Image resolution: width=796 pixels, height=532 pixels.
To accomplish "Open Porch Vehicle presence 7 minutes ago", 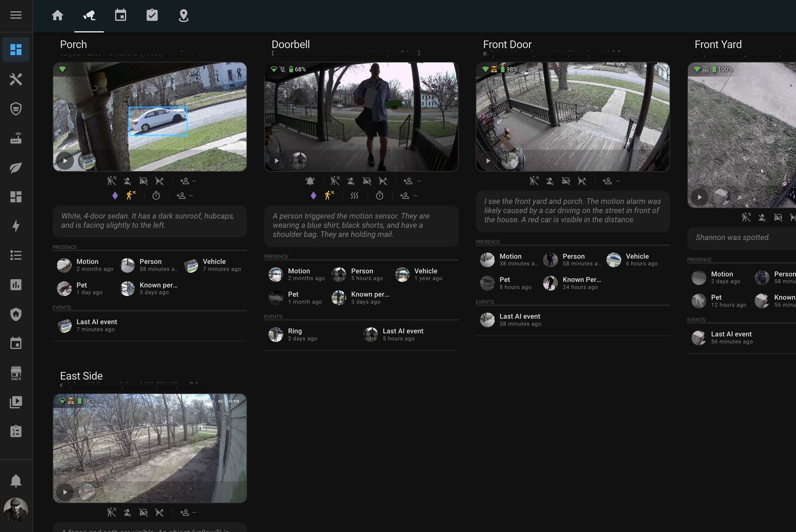I will coord(213,265).
